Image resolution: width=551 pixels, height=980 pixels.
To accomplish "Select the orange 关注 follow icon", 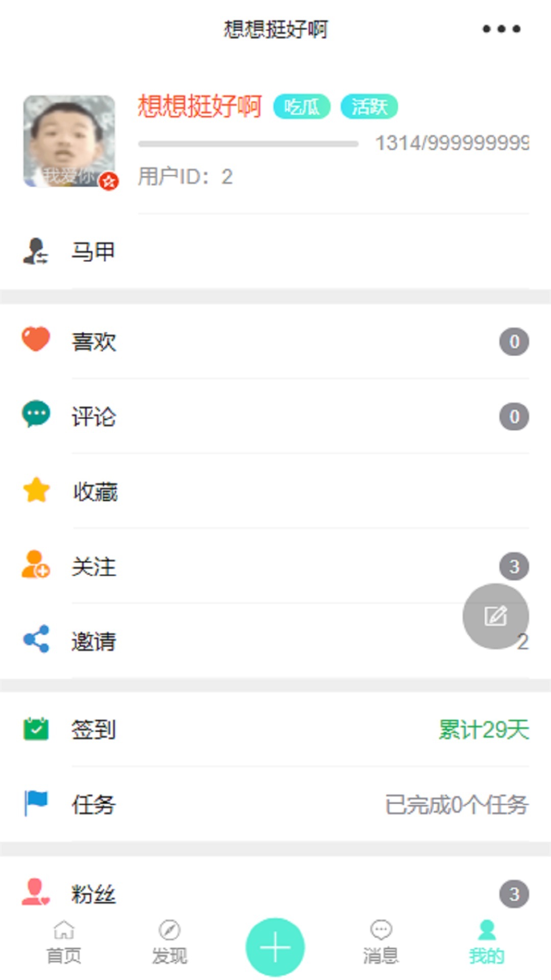I will pos(36,565).
